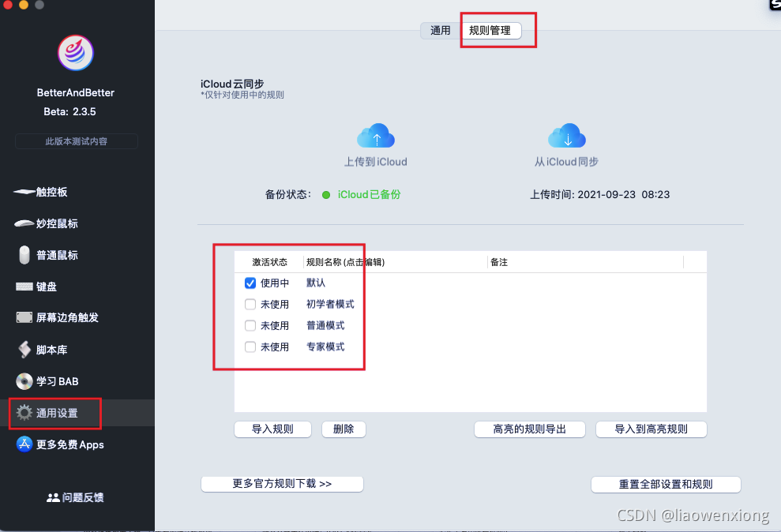This screenshot has width=781, height=532.
Task: Enable the 专家模式 rule checkbox
Action: click(249, 347)
